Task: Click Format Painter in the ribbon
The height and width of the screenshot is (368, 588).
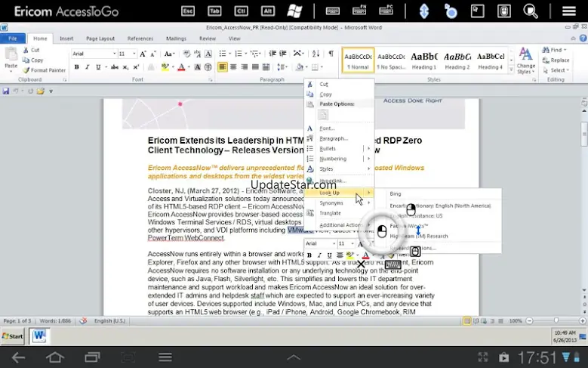Action: (45, 70)
